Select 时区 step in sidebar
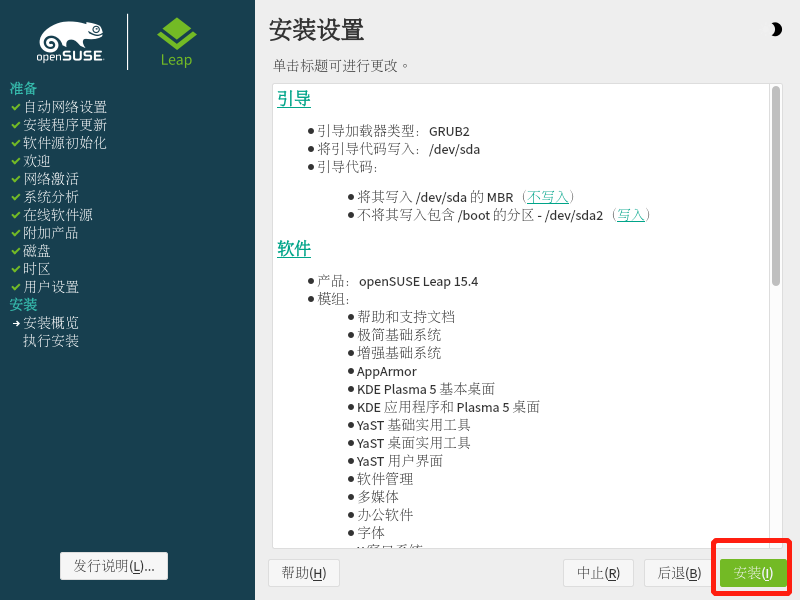Screen dimensions: 800x600 37,269
